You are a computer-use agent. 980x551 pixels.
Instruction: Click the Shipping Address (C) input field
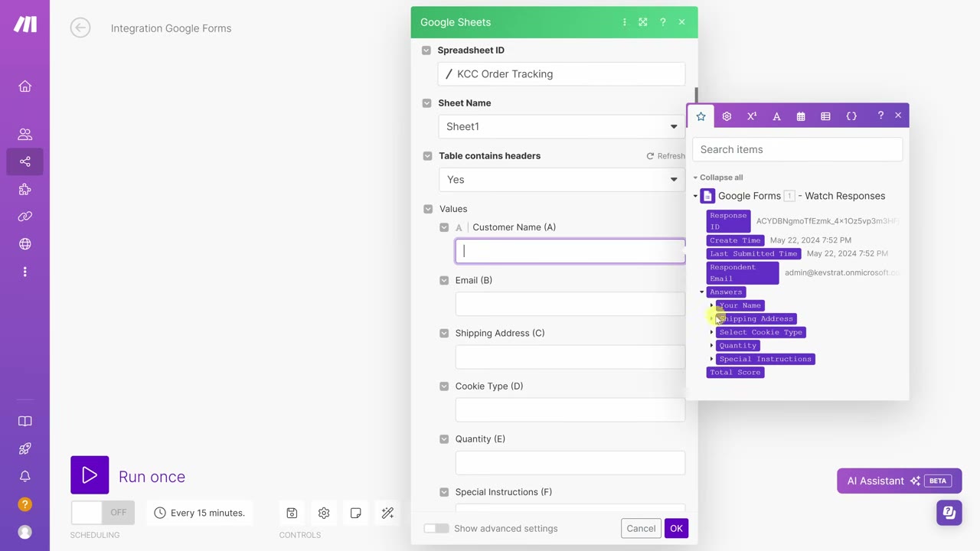[x=570, y=357]
